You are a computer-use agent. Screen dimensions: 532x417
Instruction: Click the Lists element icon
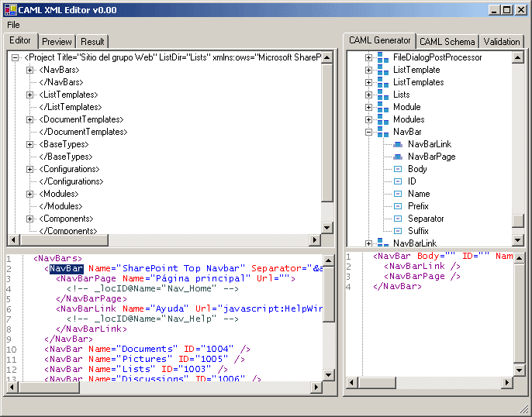[x=383, y=95]
